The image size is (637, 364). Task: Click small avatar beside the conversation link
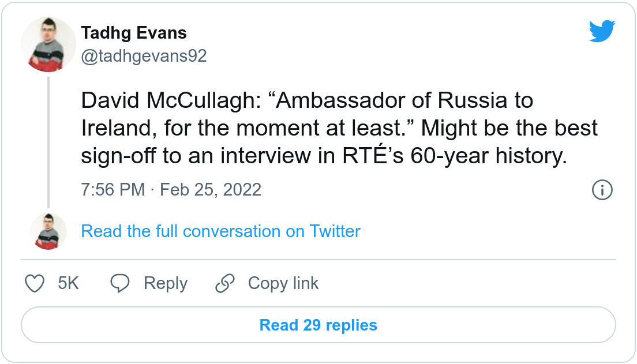(48, 231)
